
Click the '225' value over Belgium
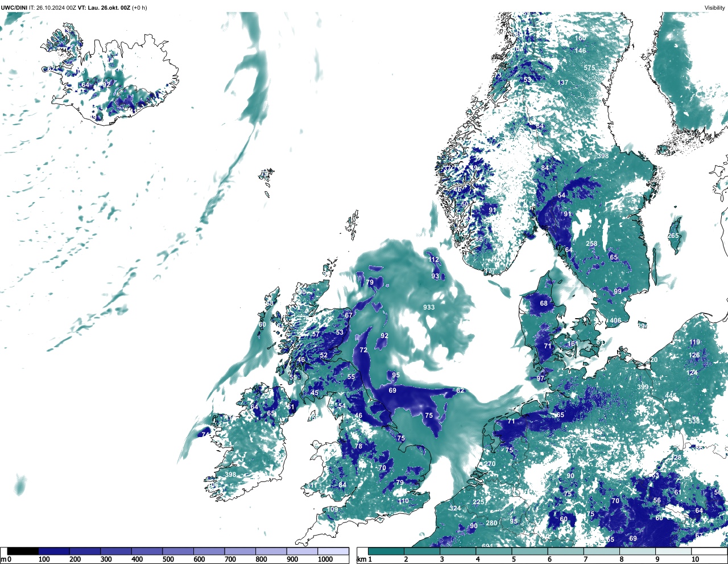[x=479, y=502]
